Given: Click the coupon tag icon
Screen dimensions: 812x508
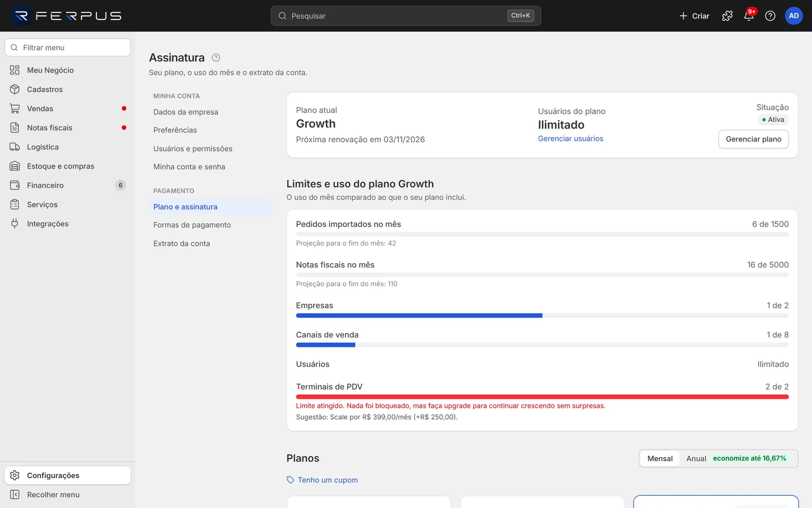Looking at the screenshot, I should tap(290, 480).
